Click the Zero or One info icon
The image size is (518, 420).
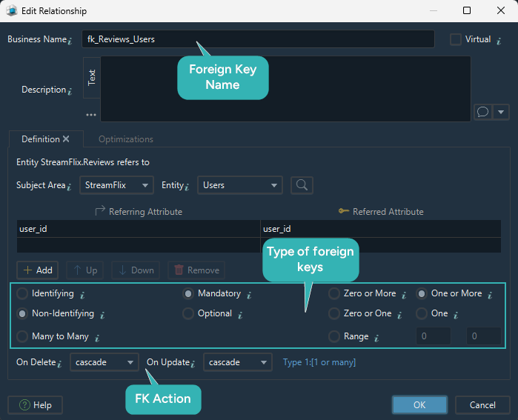[399, 315]
